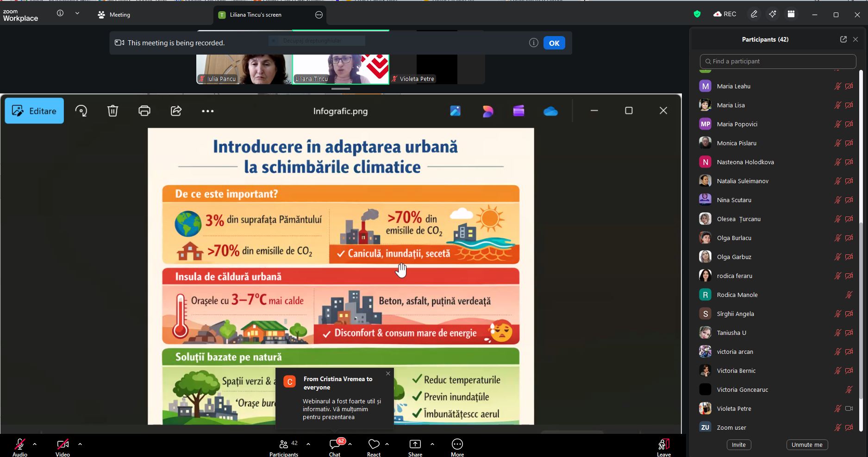Open the Zoom AI Companion sparkle icon

pos(772,14)
